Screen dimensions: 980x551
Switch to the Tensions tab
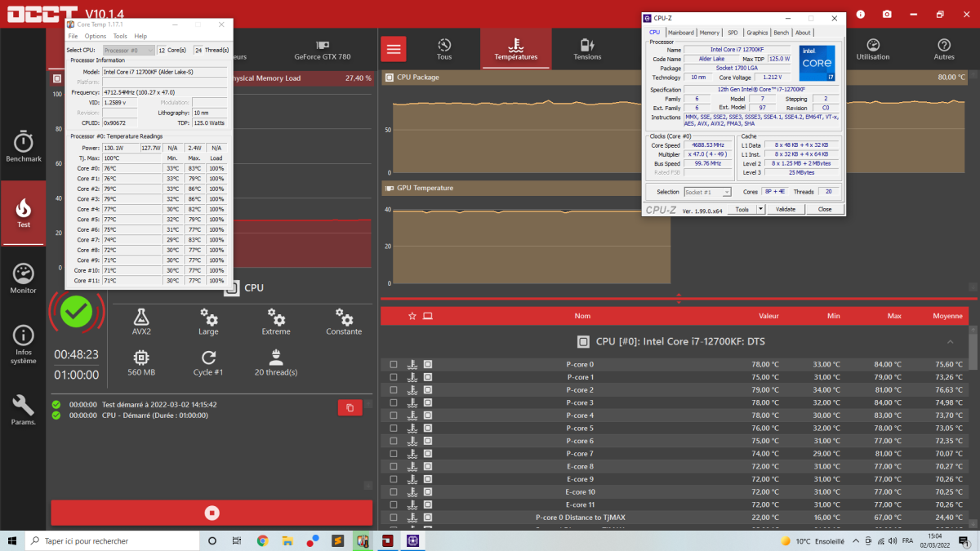click(x=587, y=49)
